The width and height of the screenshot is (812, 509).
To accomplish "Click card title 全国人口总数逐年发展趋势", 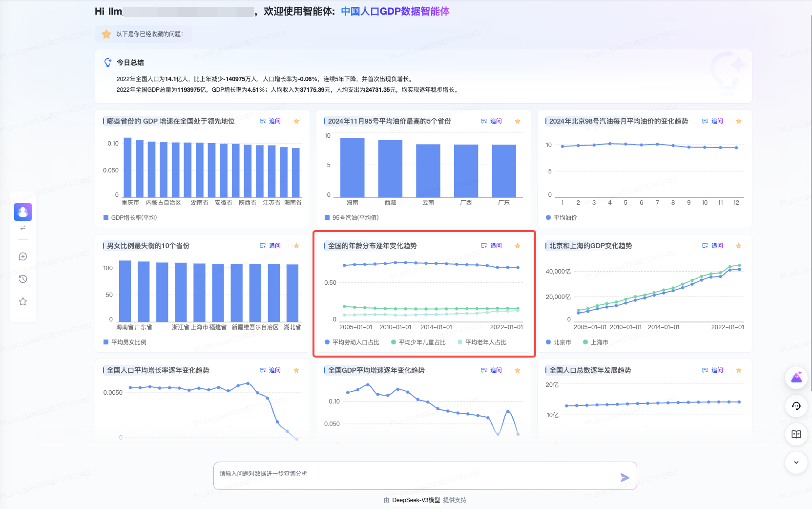I will 590,370.
